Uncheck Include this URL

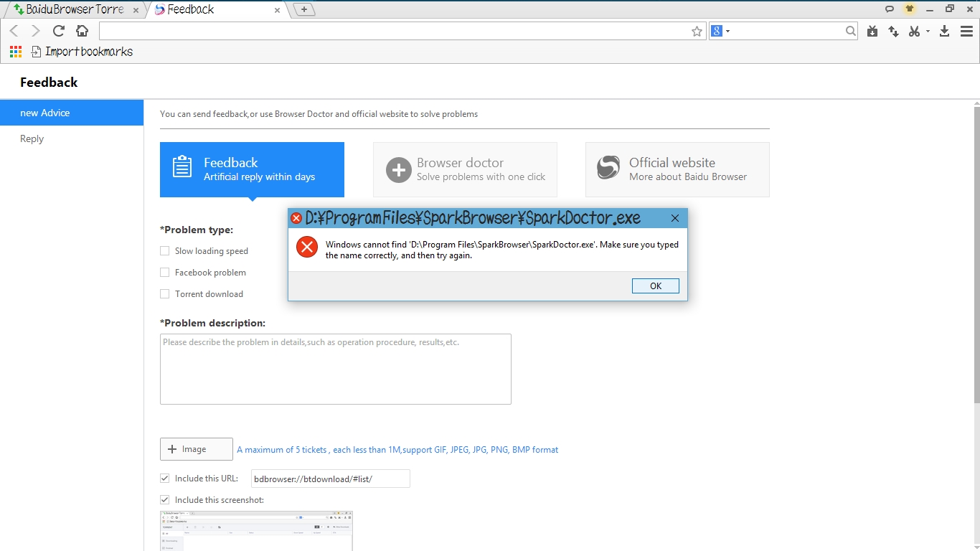pos(165,479)
